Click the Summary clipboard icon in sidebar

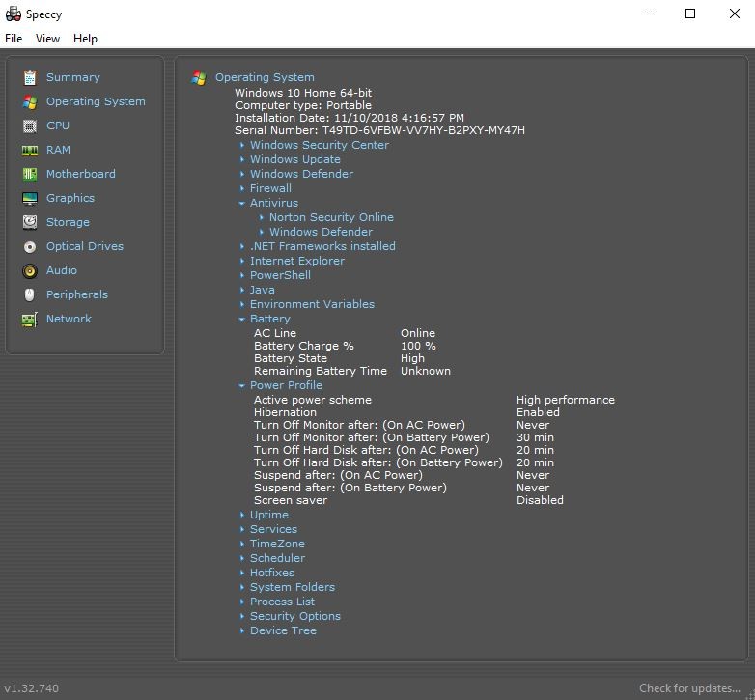pos(30,77)
